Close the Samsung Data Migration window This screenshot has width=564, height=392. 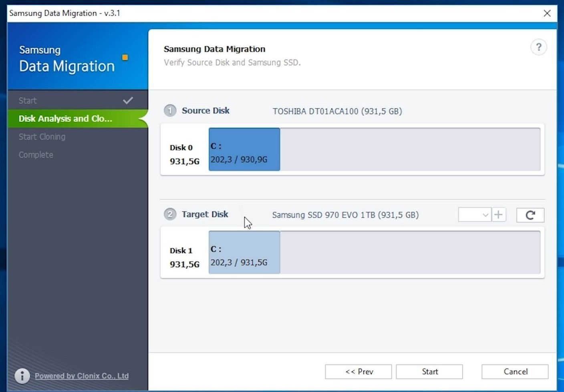[547, 13]
